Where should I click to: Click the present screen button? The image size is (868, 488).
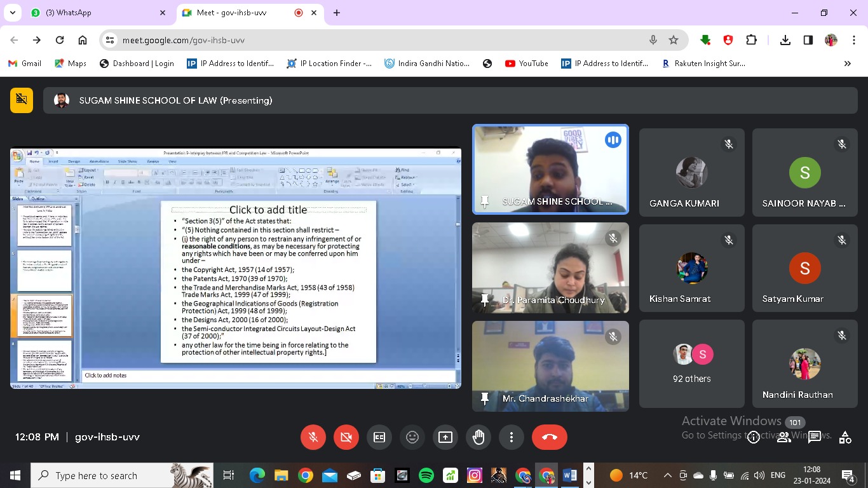[445, 437]
